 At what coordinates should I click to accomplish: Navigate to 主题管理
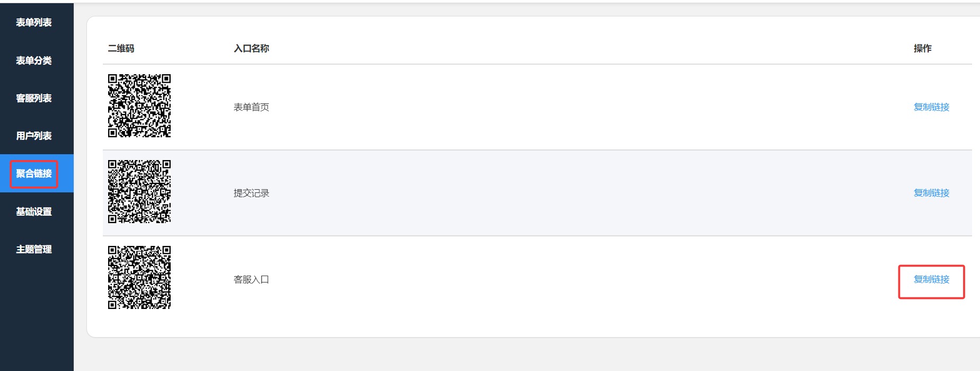34,249
